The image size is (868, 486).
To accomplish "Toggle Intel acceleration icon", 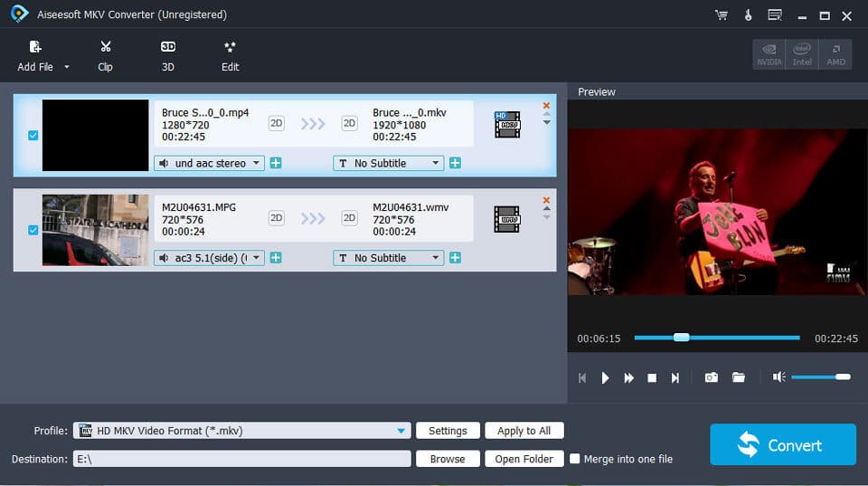I will click(x=802, y=54).
